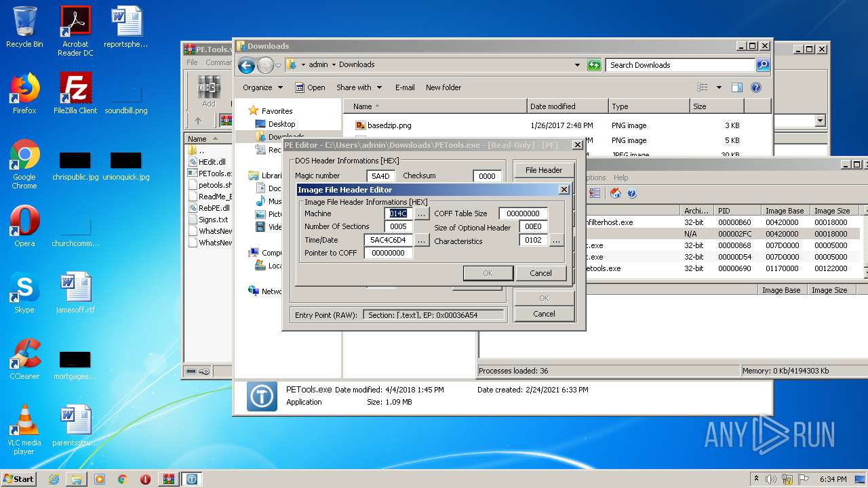
Task: Change view icon in Explorer toolbar
Action: tap(703, 87)
